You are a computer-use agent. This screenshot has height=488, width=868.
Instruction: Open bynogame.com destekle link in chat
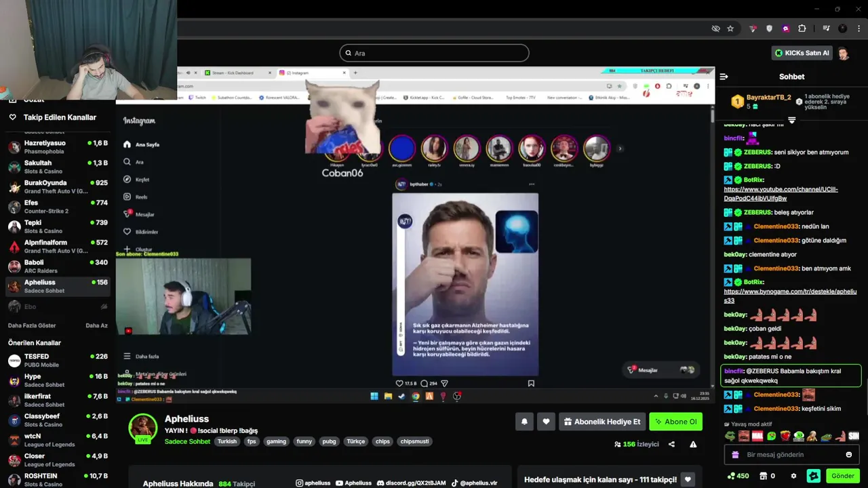point(790,296)
